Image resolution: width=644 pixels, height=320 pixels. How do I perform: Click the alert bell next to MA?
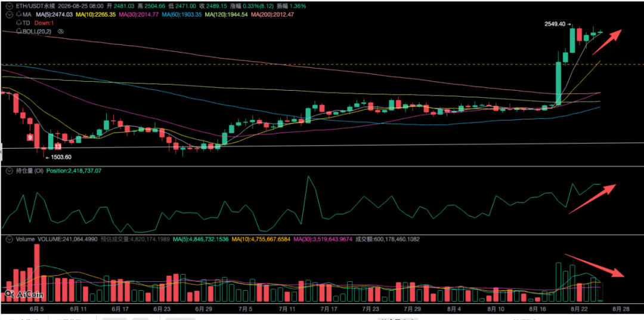click(x=18, y=14)
